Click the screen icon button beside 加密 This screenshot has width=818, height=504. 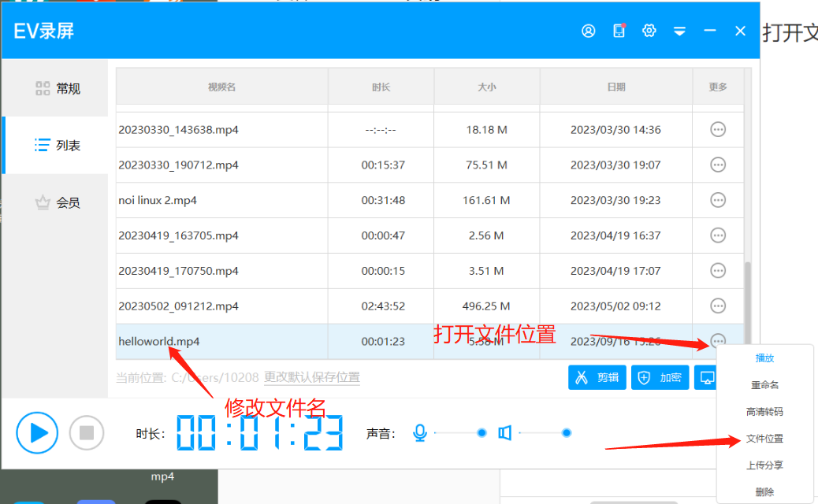(x=706, y=377)
